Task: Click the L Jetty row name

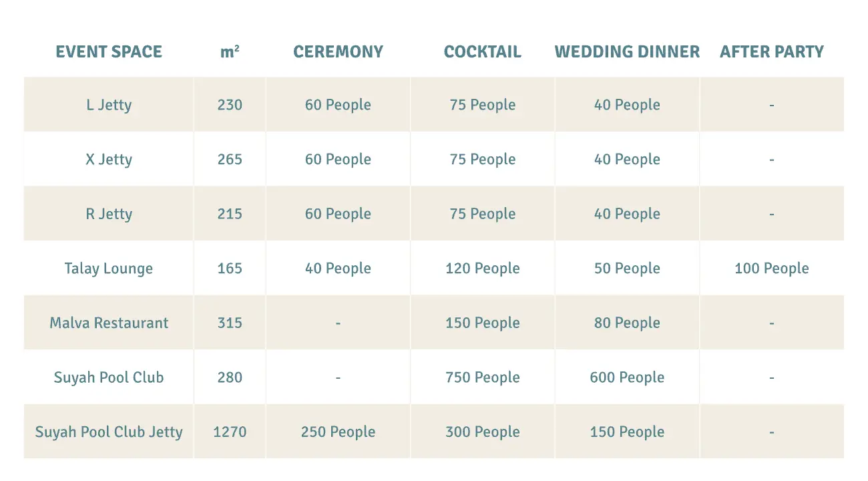Action: point(109,105)
